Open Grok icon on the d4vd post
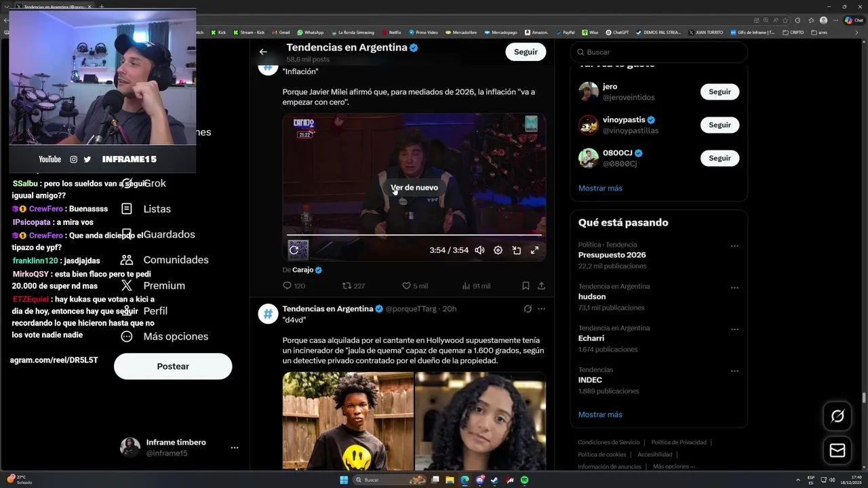 coord(528,309)
